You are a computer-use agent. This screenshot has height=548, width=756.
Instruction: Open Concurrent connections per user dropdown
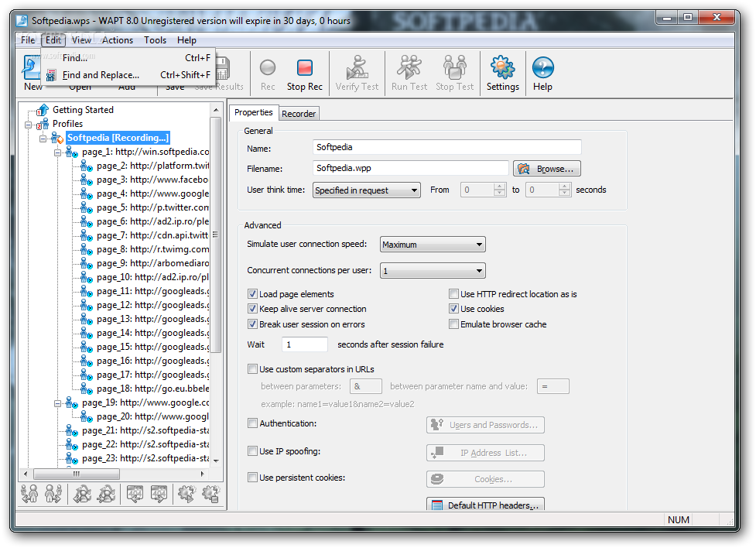[433, 271]
